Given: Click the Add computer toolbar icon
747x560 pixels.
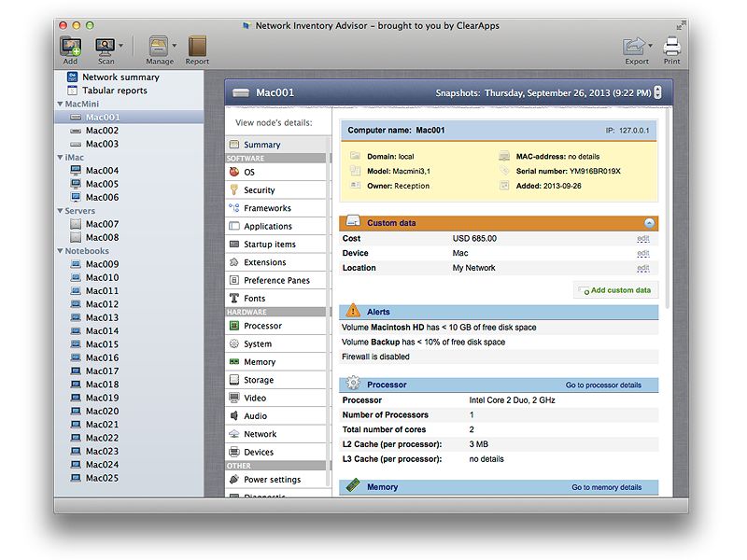Looking at the screenshot, I should (x=70, y=46).
